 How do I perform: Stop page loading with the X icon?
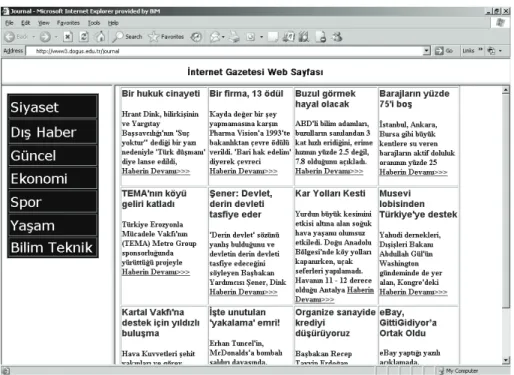[x=68, y=37]
